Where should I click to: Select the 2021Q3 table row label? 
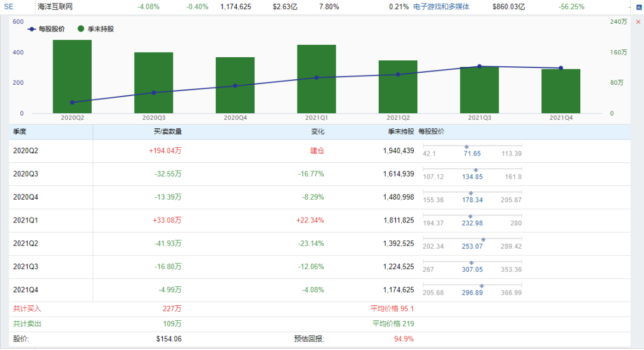click(26, 267)
